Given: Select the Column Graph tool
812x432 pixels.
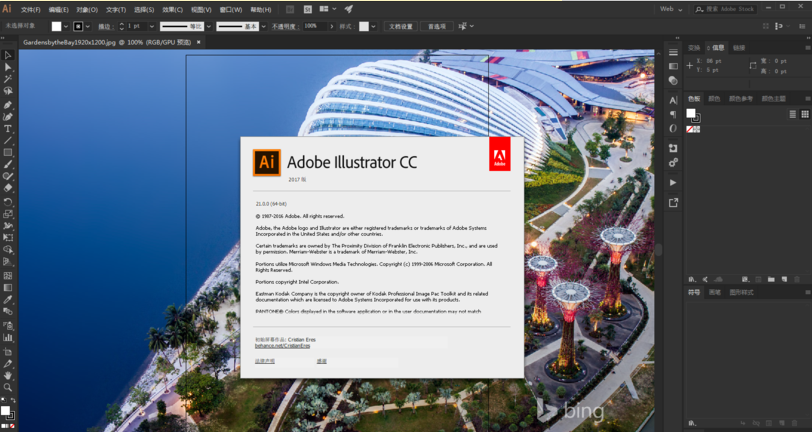Looking at the screenshot, I should click(x=8, y=337).
